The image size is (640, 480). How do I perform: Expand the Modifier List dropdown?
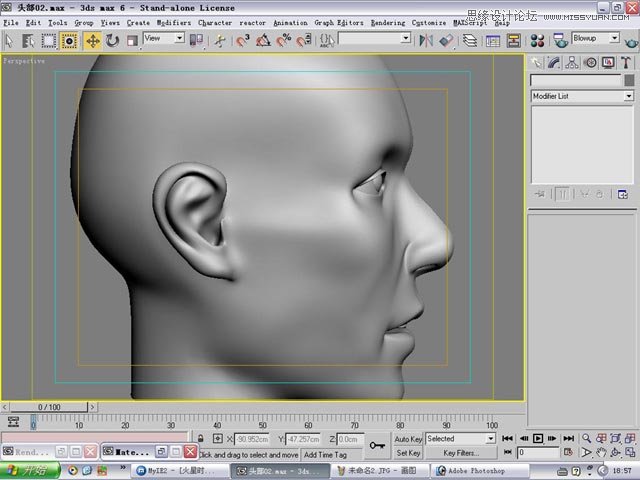[582, 96]
